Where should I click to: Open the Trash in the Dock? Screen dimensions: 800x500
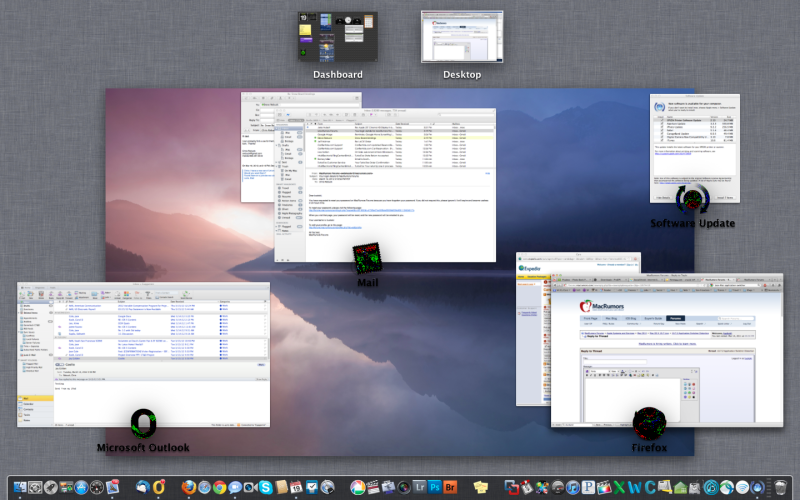(781, 487)
